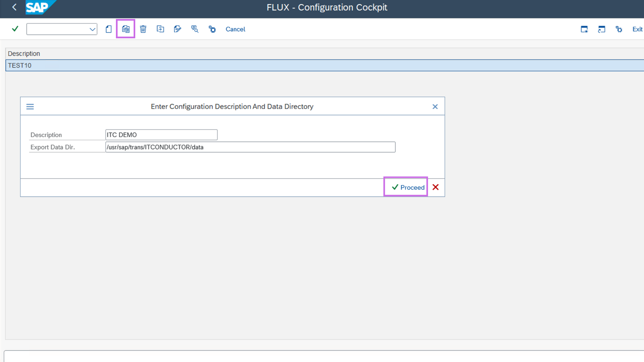Click the Display check search icon
644x362 pixels.
pyautogui.click(x=194, y=29)
